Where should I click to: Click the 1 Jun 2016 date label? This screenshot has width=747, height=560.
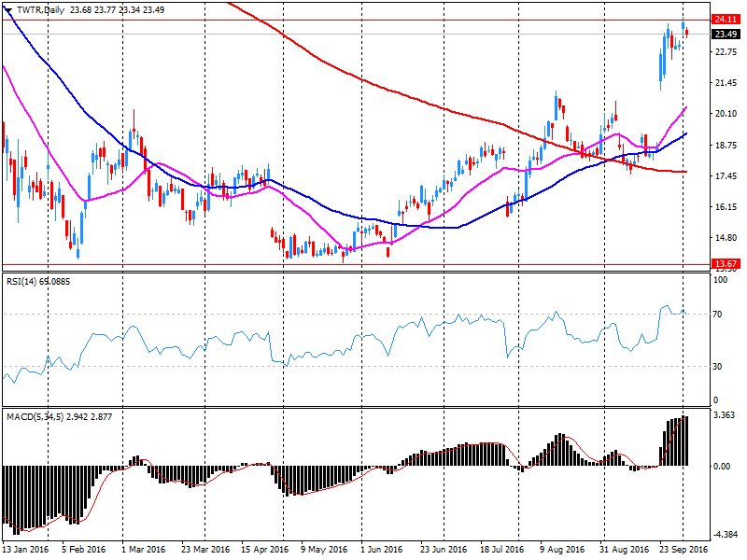tap(381, 550)
